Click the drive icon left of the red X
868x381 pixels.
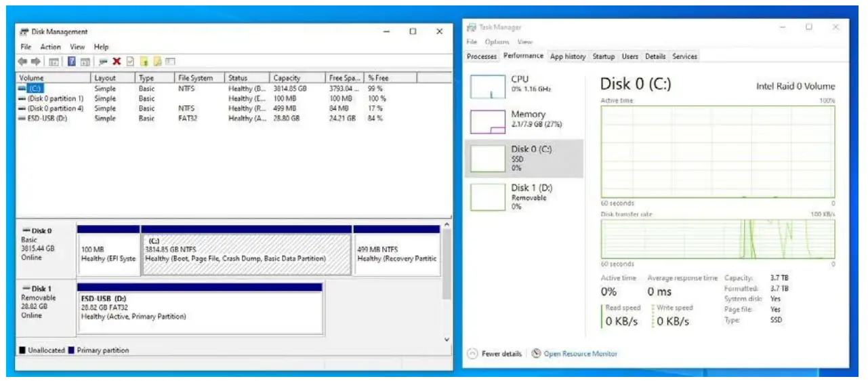pos(104,62)
